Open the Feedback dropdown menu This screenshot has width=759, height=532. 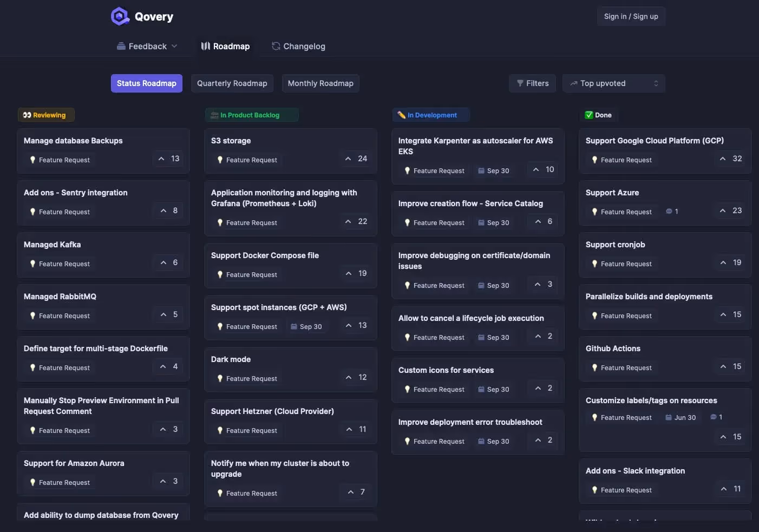coord(147,46)
